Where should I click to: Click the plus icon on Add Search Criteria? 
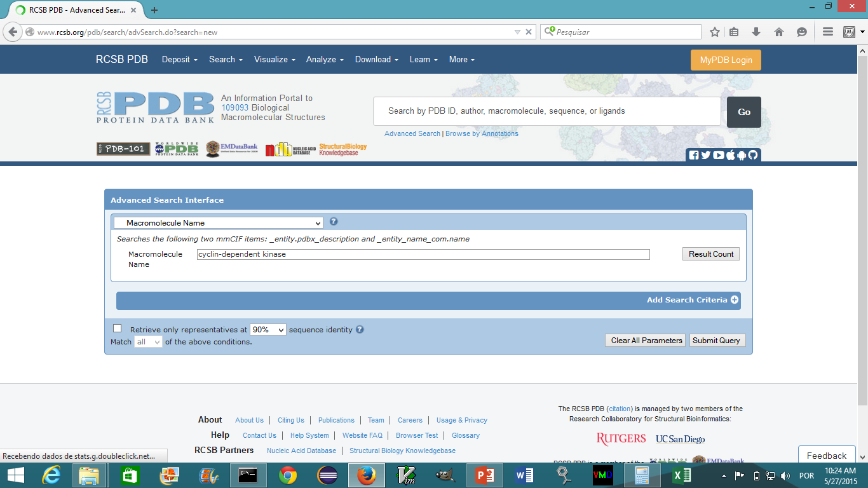735,300
